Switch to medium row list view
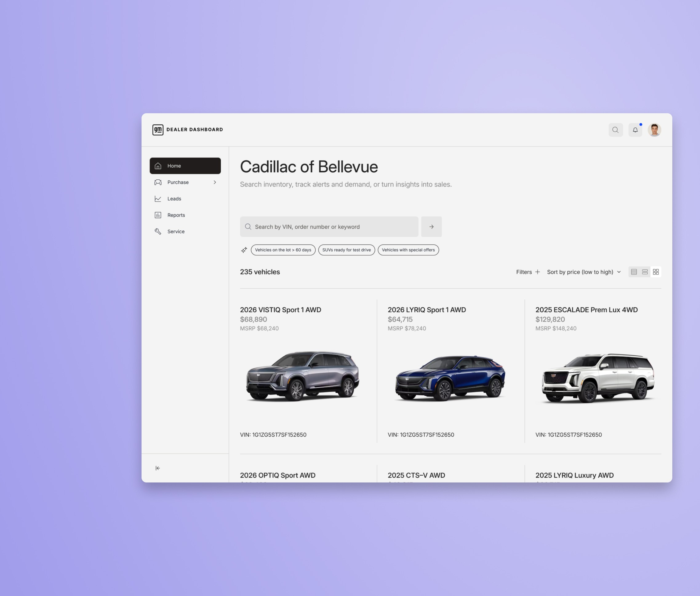700x596 pixels. (x=645, y=272)
